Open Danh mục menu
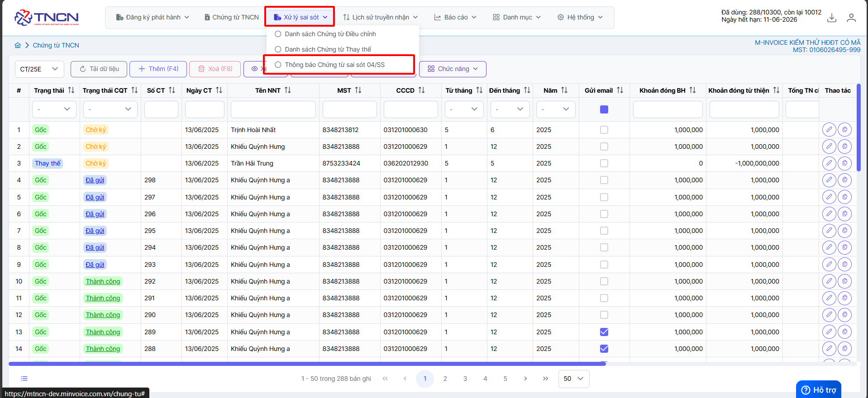868x398 pixels. (517, 18)
